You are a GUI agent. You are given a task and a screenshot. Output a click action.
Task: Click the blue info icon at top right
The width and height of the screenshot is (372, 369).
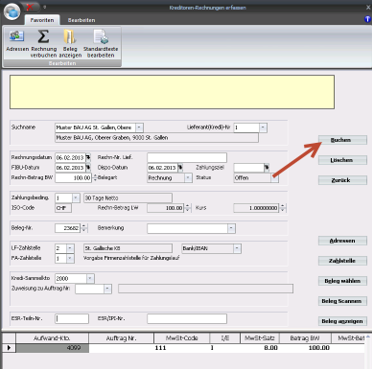click(x=368, y=19)
